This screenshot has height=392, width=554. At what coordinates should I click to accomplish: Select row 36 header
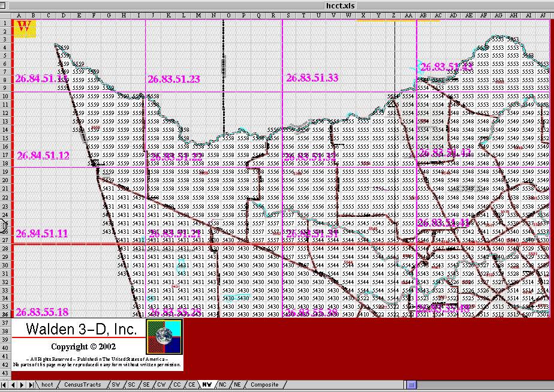coord(5,314)
